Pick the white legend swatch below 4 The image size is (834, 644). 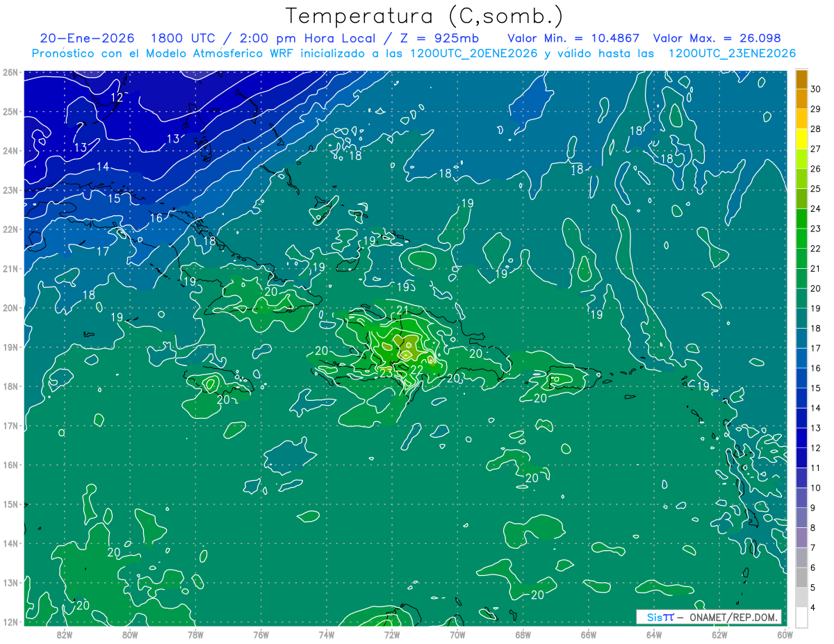pos(801,617)
